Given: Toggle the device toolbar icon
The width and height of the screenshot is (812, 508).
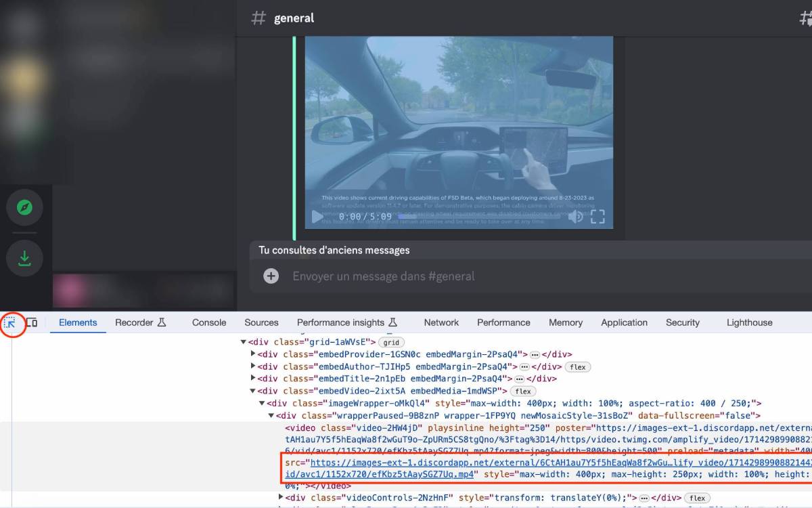Looking at the screenshot, I should tap(31, 322).
